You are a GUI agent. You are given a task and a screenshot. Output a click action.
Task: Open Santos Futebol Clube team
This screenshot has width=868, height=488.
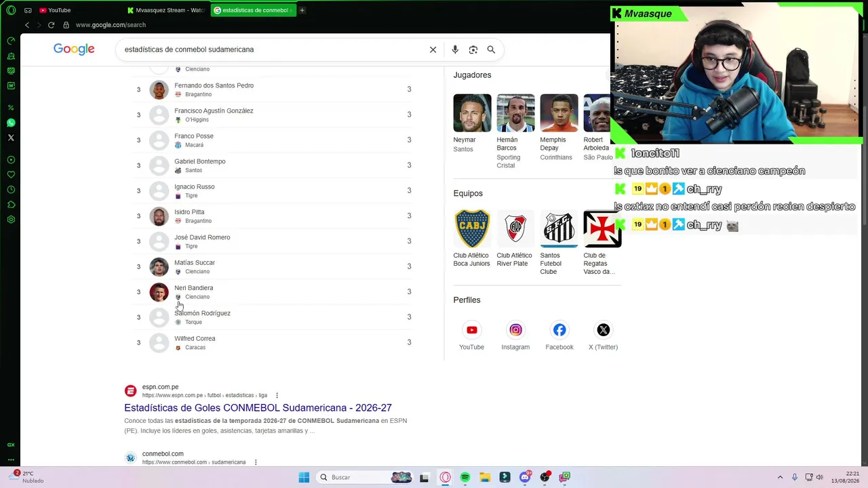[x=559, y=243]
